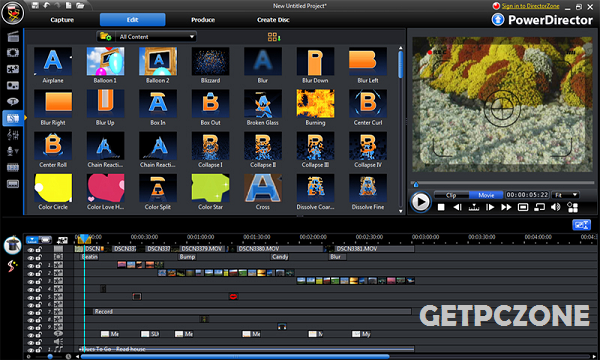Adjust preview volume speaker icon
This screenshot has height=360, width=600.
point(555,207)
